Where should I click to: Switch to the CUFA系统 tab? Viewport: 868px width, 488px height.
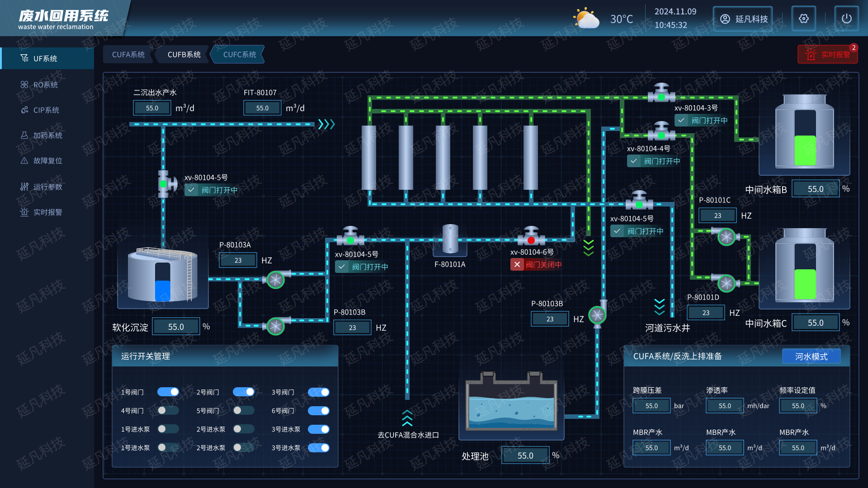(128, 55)
